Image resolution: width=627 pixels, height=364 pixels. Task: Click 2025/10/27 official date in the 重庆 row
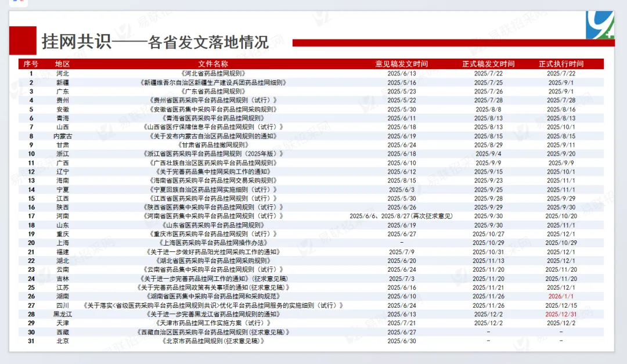click(488, 234)
